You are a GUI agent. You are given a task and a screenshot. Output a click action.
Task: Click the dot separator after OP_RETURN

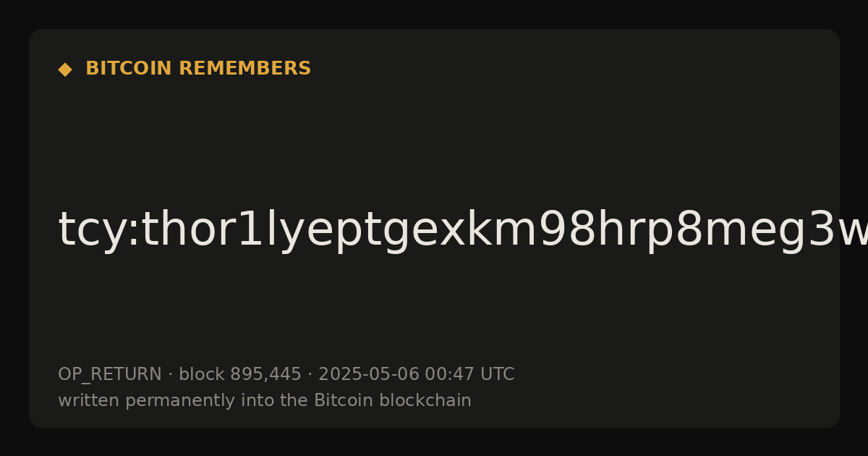click(x=170, y=374)
